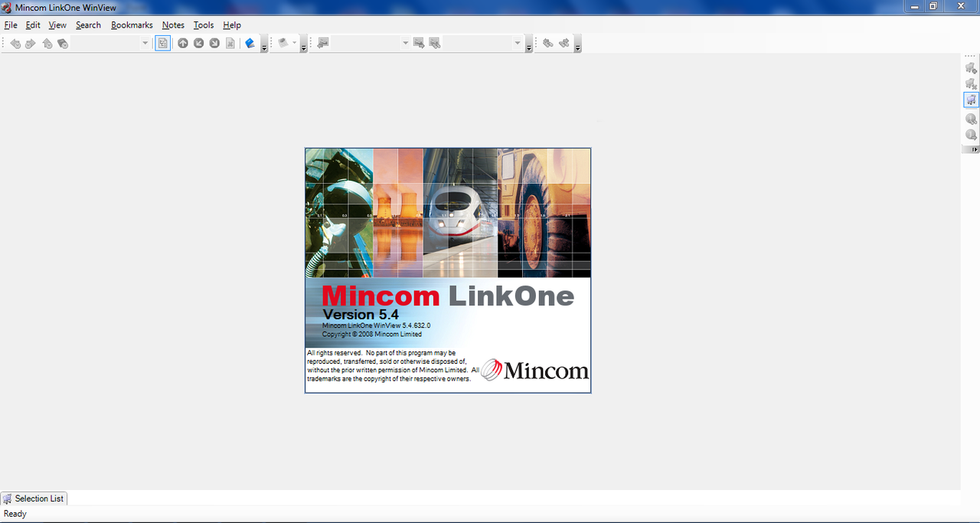Click the page-with-X toolbar icon

tap(230, 44)
